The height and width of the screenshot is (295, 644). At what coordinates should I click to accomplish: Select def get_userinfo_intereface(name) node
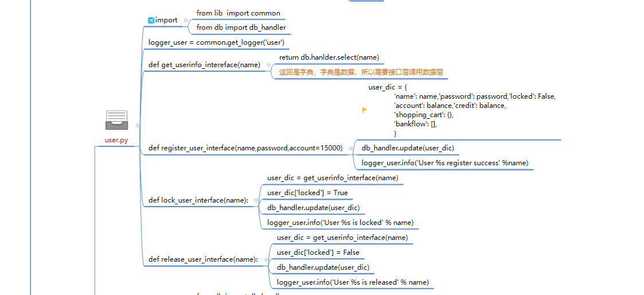204,65
